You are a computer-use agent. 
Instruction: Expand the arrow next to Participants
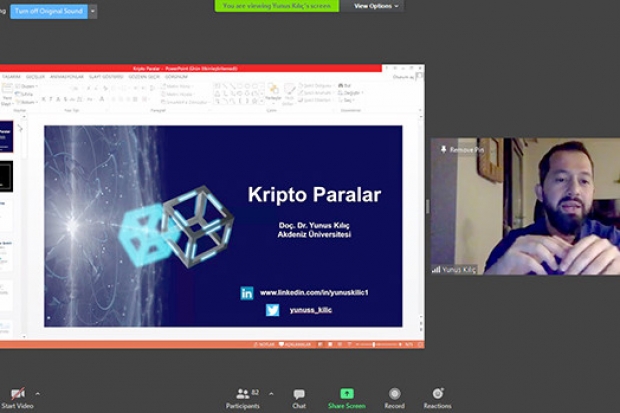point(271,393)
